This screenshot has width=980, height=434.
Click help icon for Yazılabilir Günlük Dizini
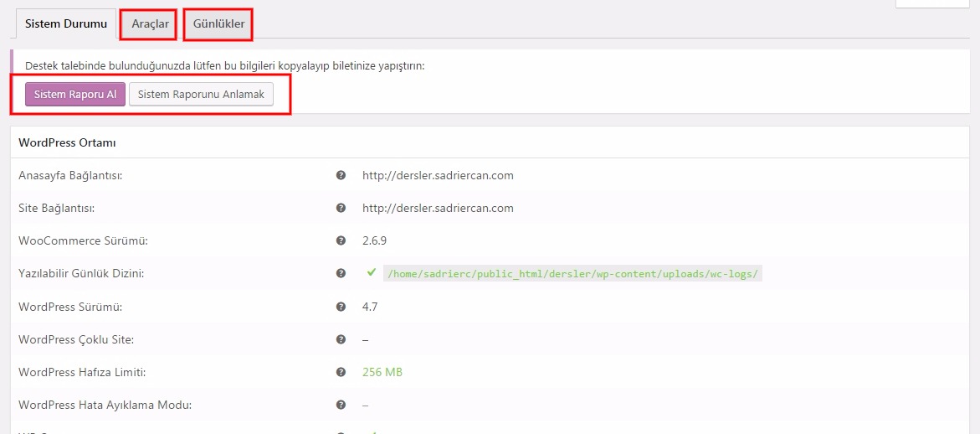pos(341,273)
